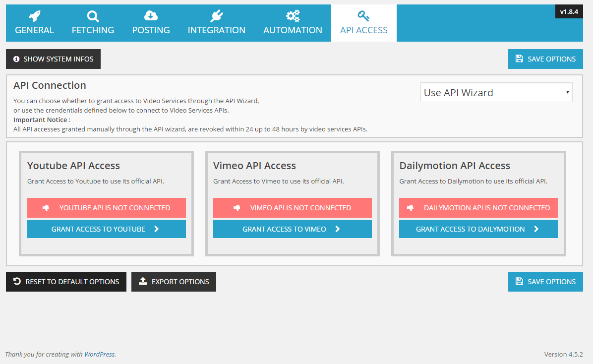Open the POSTING tab
This screenshot has height=364, width=593.
(x=151, y=23)
